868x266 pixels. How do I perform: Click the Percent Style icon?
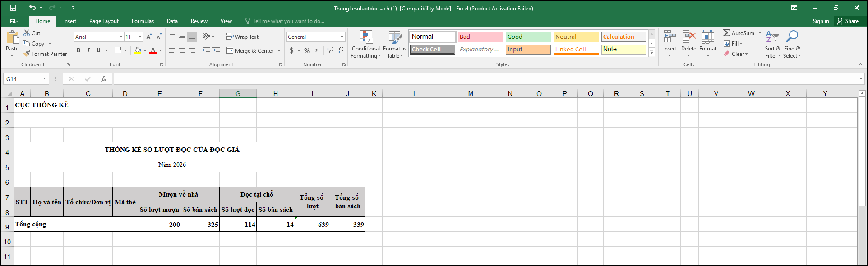(307, 51)
